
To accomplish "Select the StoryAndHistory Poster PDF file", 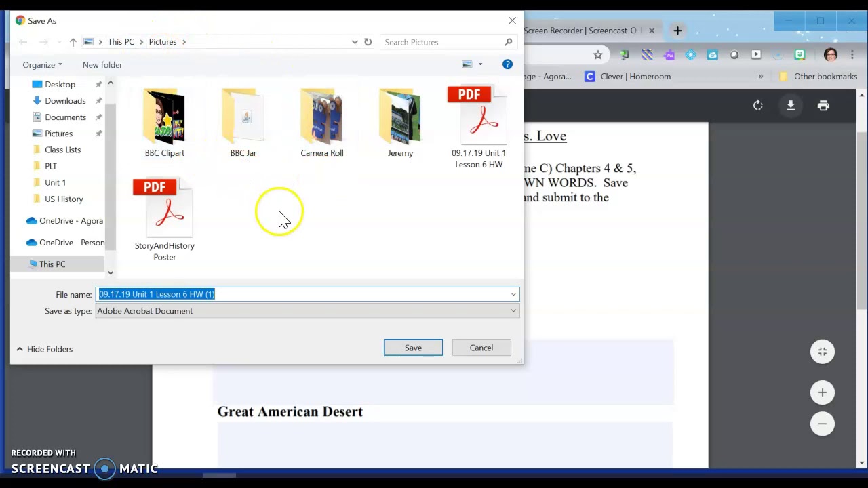I will [164, 220].
